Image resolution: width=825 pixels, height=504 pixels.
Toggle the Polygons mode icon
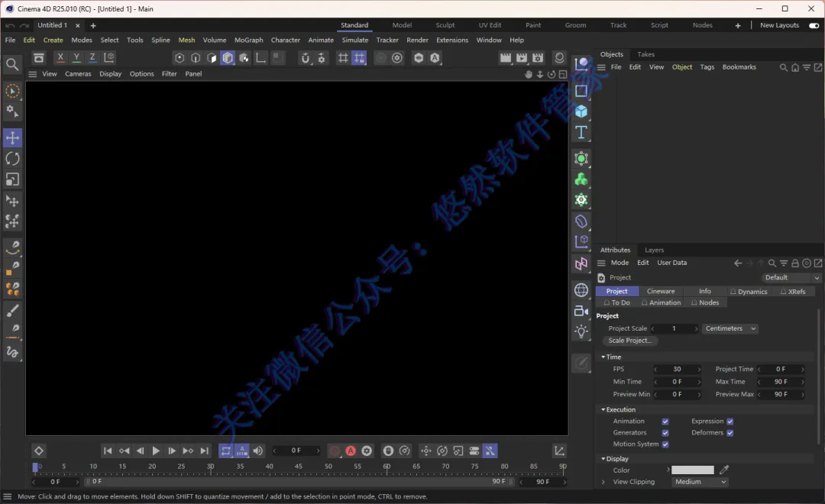click(x=212, y=58)
